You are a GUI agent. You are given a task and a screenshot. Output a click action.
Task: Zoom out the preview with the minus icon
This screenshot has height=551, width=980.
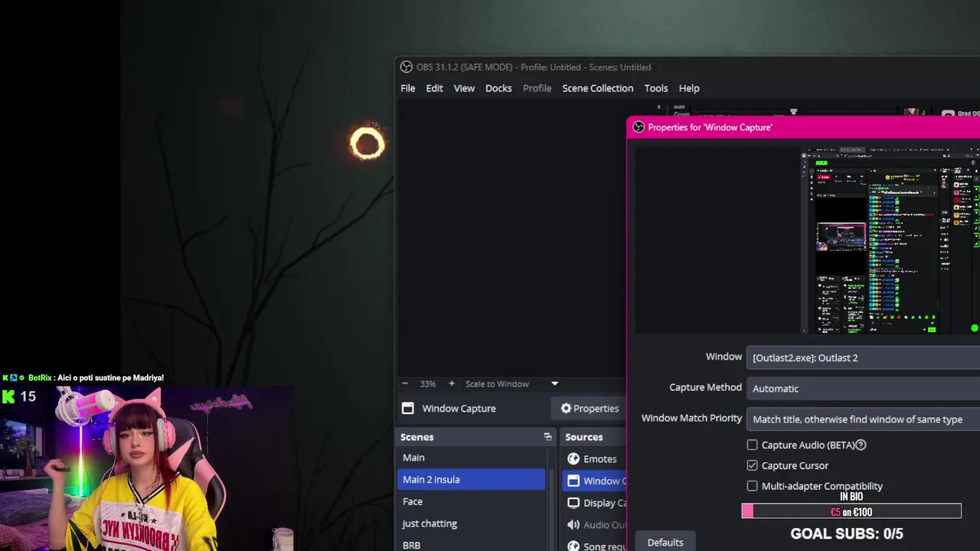coord(405,383)
